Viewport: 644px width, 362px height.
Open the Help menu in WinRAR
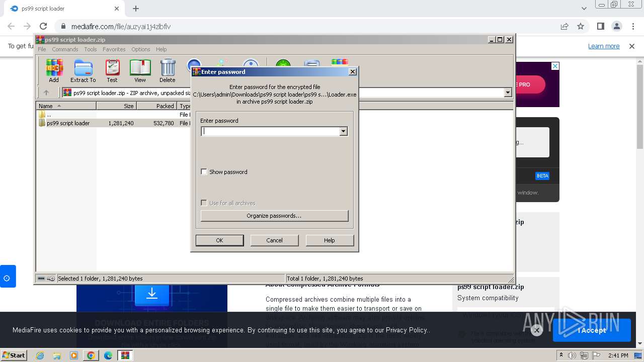[x=161, y=49]
